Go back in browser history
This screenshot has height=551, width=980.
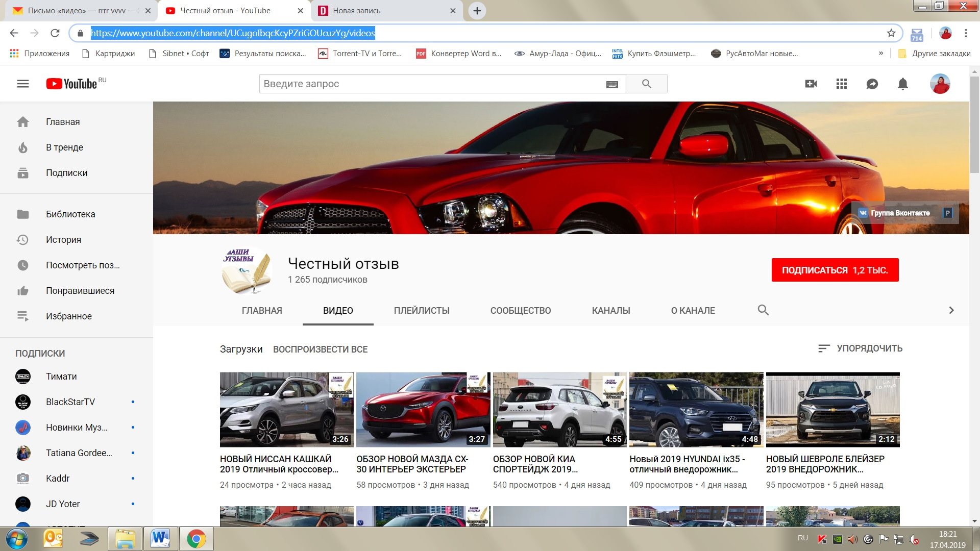point(14,33)
